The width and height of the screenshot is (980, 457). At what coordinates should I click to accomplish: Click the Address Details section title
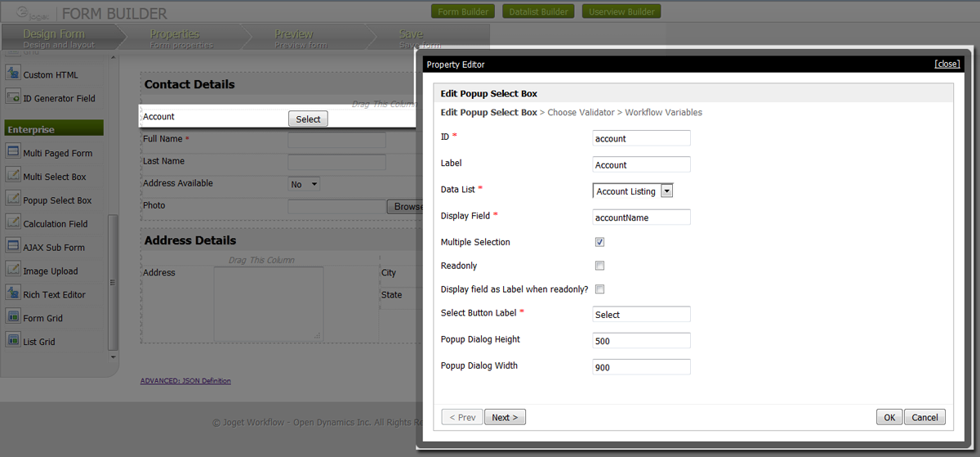click(x=190, y=240)
